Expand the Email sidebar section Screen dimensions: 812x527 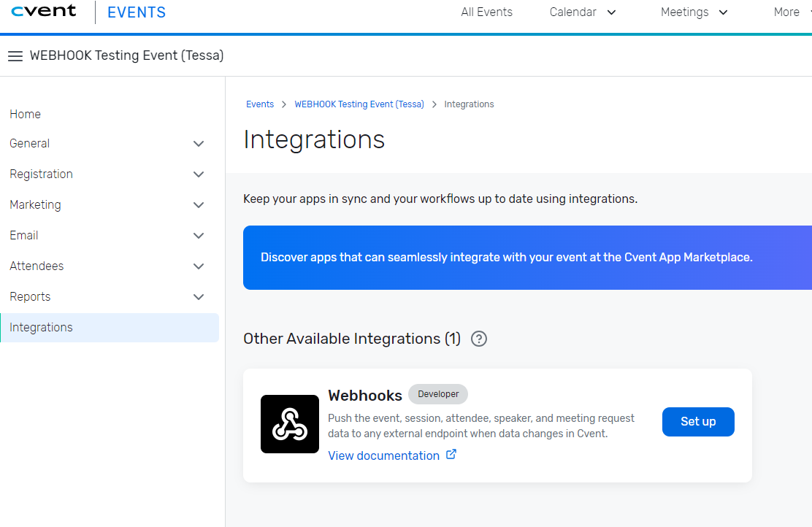109,235
